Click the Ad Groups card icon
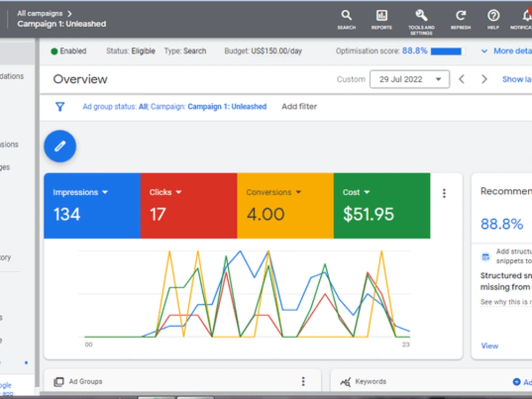532x399 pixels. [59, 381]
